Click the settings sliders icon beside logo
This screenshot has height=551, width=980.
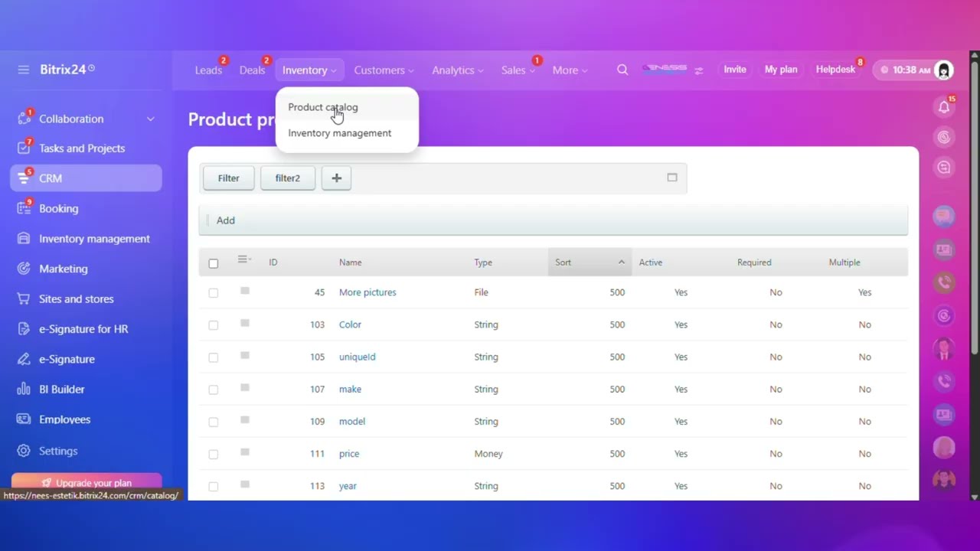698,70
